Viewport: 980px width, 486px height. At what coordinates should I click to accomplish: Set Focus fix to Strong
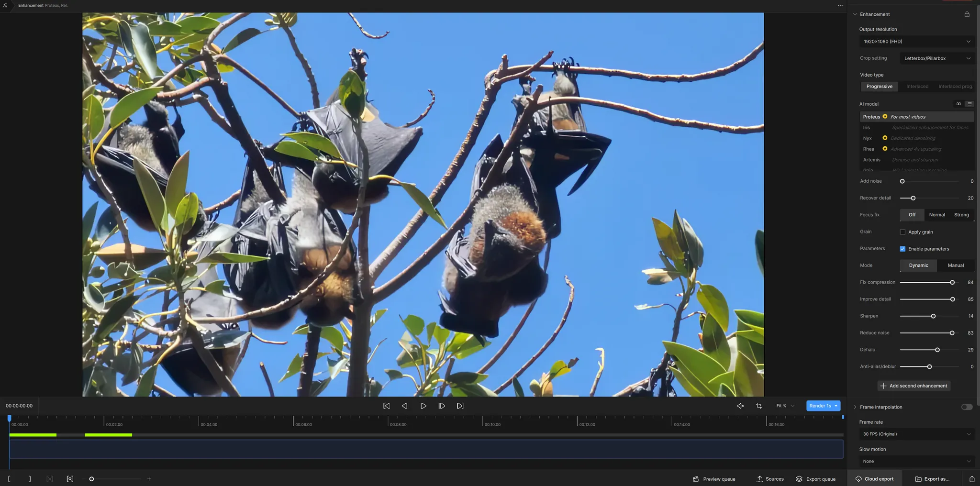click(961, 215)
